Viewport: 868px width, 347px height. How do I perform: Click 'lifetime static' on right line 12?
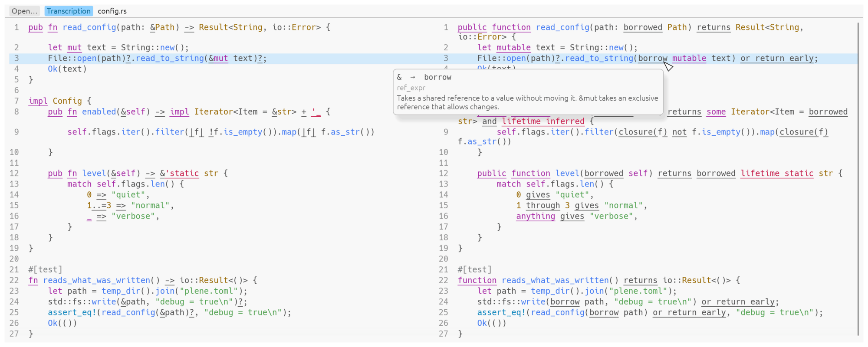pyautogui.click(x=777, y=173)
